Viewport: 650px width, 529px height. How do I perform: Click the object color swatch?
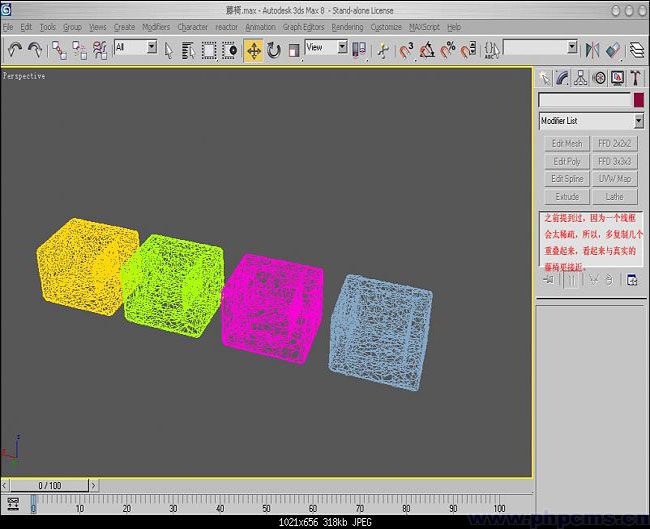(x=639, y=100)
